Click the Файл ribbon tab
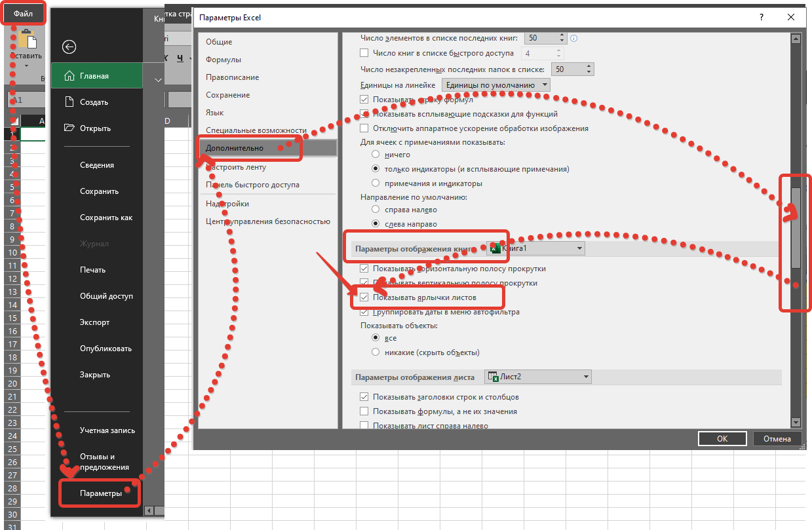The image size is (812, 530). [x=23, y=13]
